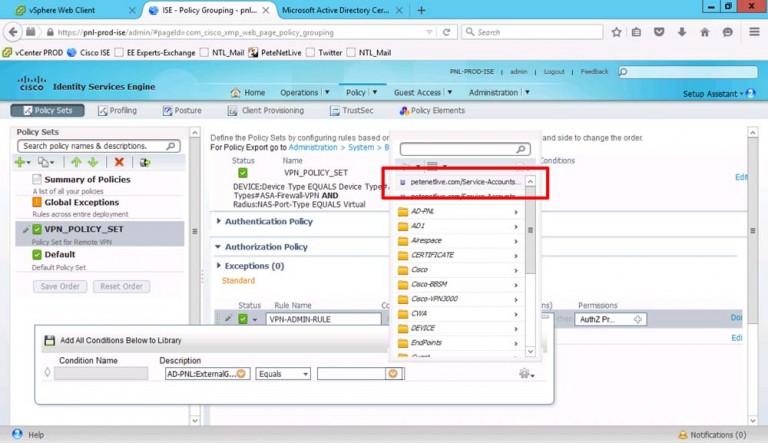Switch to the Profiling tab
The width and height of the screenshot is (768, 443).
117,110
